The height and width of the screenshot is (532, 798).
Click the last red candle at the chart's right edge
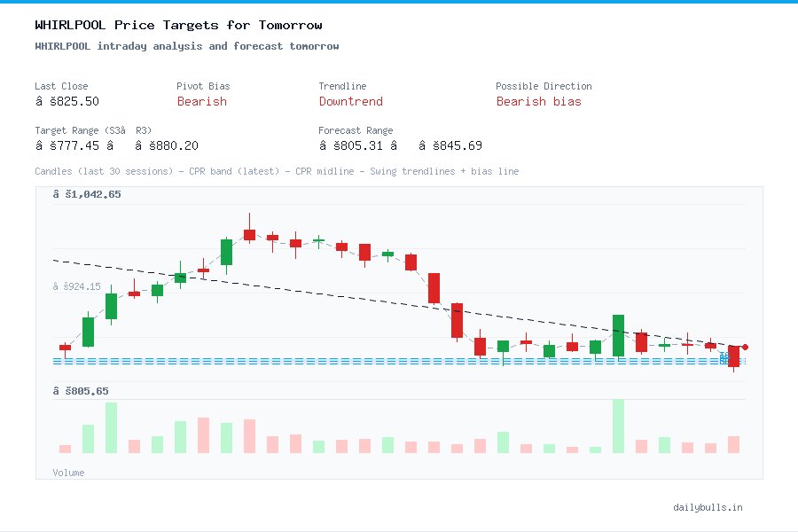click(733, 356)
